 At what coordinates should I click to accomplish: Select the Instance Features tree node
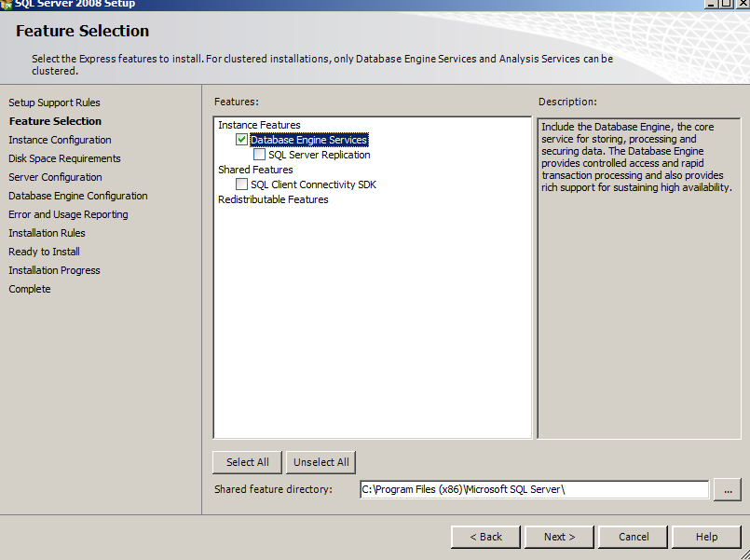point(259,125)
